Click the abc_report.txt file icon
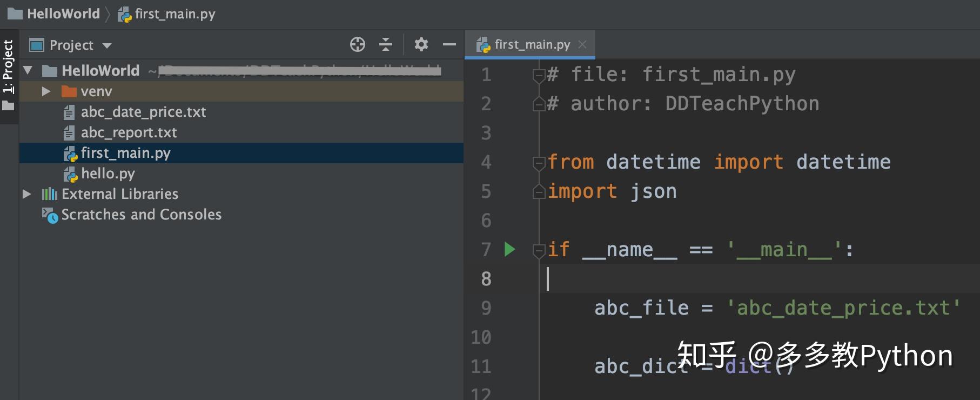The width and height of the screenshot is (980, 400). coord(69,133)
